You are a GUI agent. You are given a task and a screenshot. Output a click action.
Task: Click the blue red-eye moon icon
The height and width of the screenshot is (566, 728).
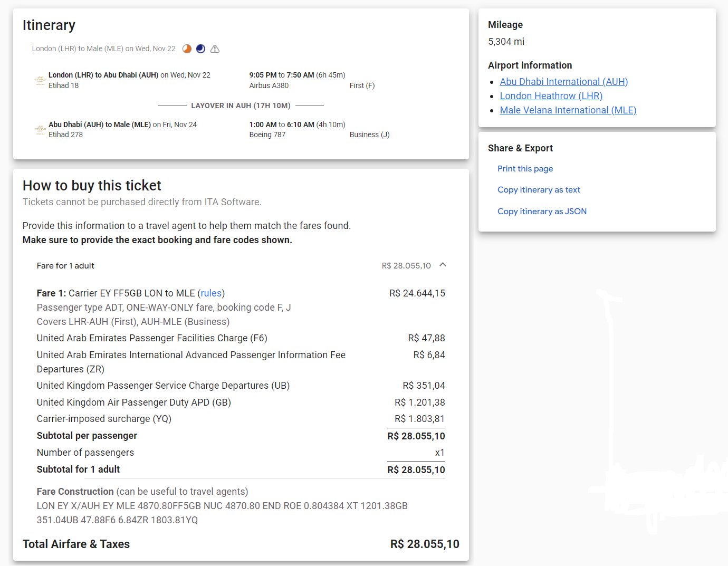[200, 49]
